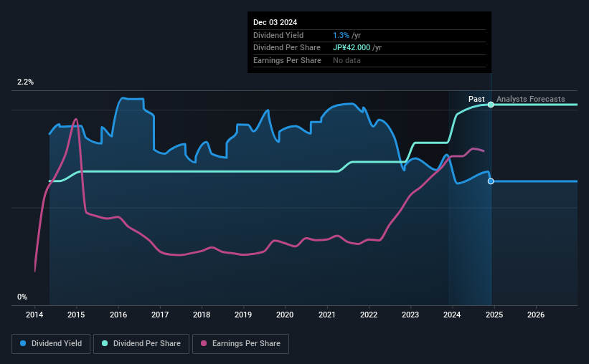
Task: Click the pink Earnings Per Share legend dot
Action: [x=204, y=343]
